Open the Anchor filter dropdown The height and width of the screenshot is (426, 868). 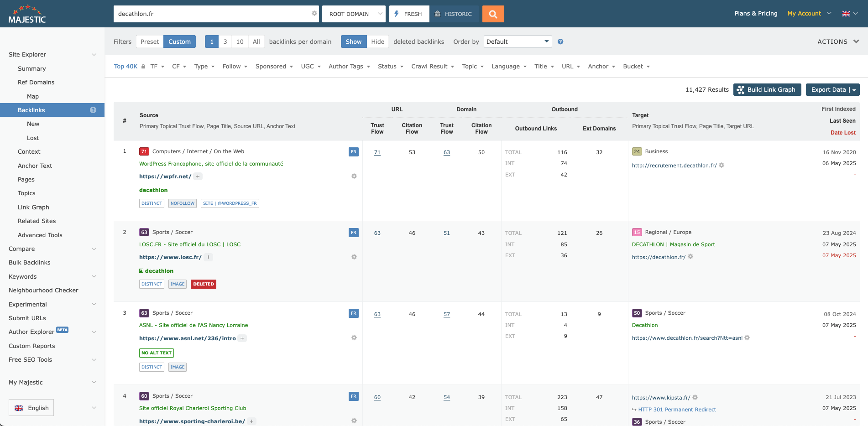pyautogui.click(x=601, y=66)
